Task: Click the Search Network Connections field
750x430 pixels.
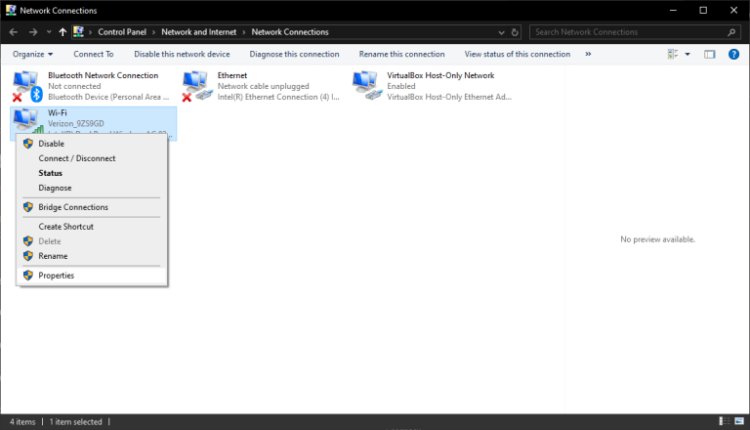Action: pyautogui.click(x=630, y=32)
